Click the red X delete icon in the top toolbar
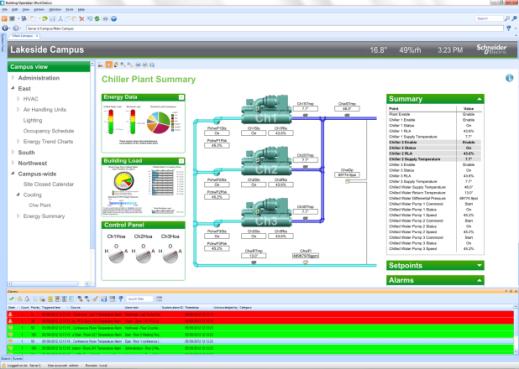Viewport: 519px width, 369px height. [x=82, y=19]
